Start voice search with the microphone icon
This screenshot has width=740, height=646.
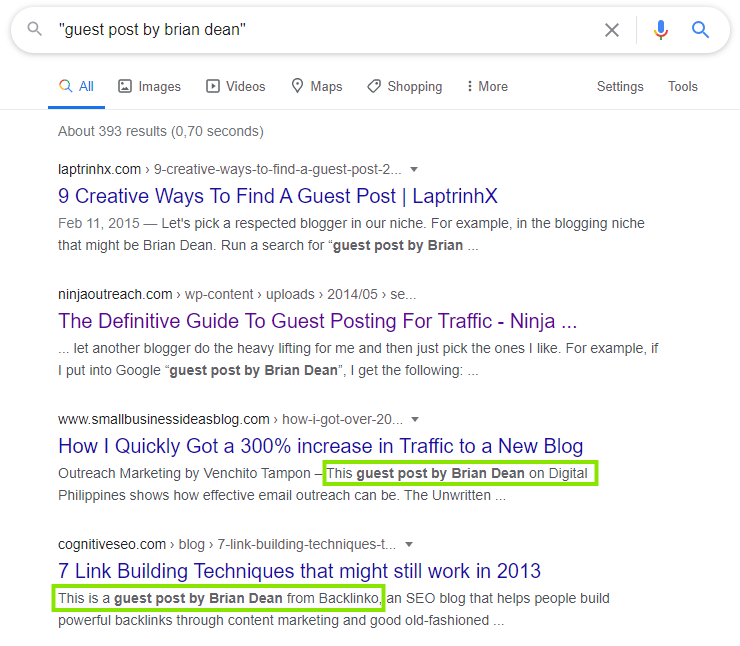(x=661, y=30)
